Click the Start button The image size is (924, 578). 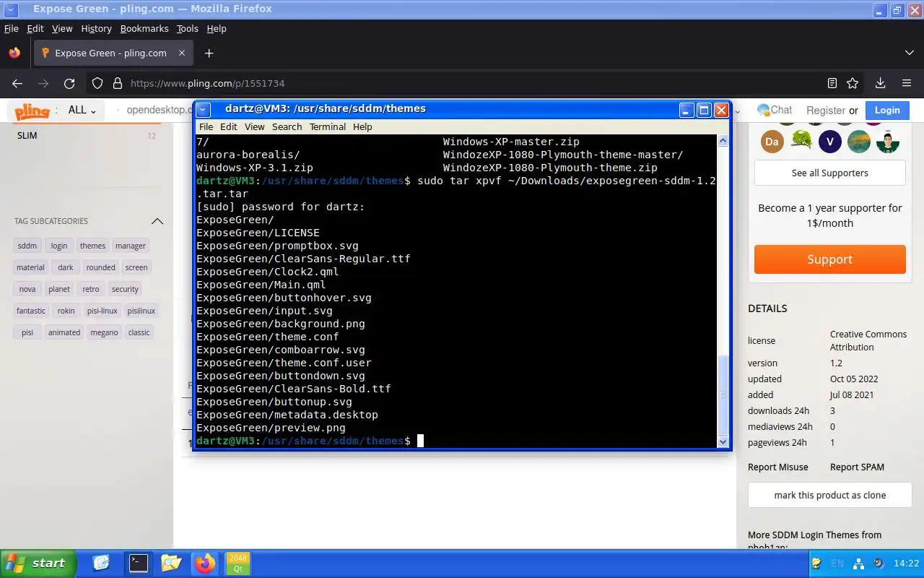tap(38, 563)
